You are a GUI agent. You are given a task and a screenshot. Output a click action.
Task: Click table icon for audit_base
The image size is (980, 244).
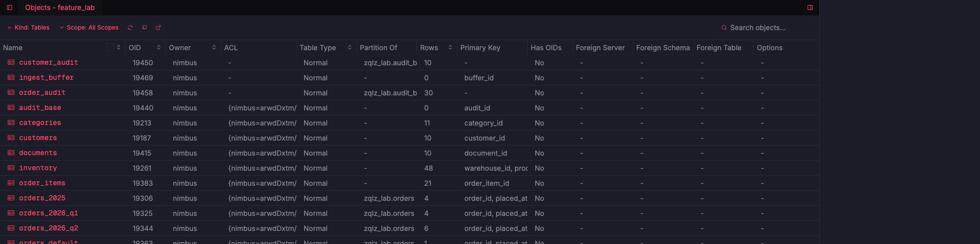[x=11, y=108]
